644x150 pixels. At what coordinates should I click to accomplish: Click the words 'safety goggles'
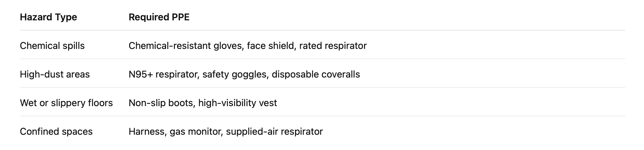[x=234, y=74]
